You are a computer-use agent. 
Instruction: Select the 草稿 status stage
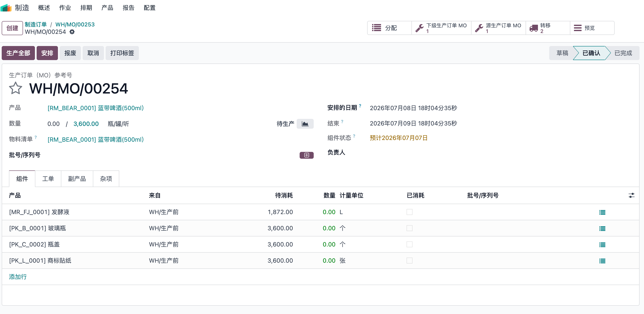pos(562,53)
